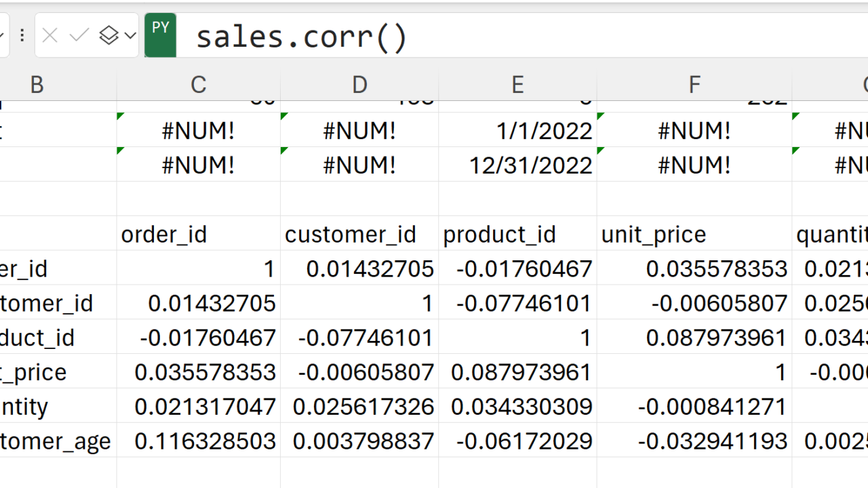
Task: Click the Python output stacked-layers icon
Action: [x=108, y=35]
